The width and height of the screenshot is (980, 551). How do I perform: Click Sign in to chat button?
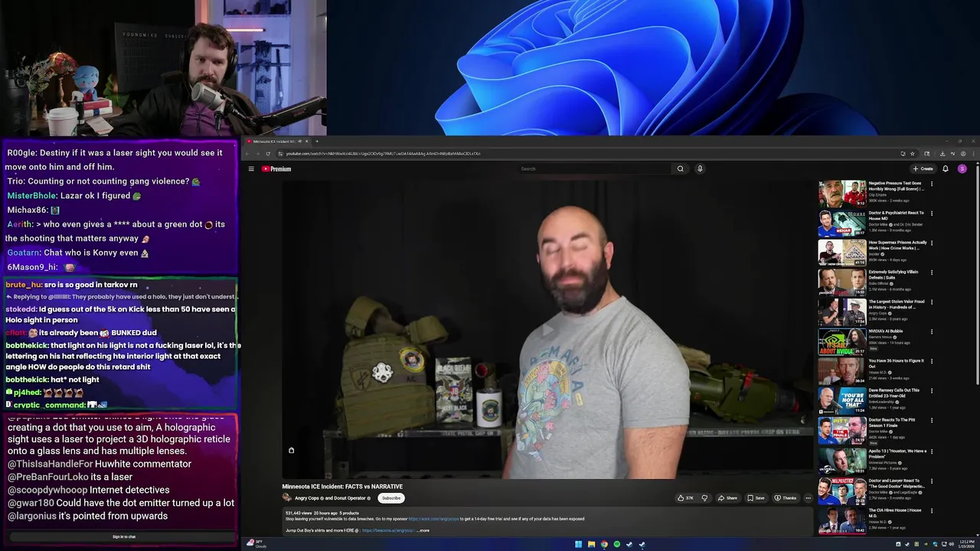124,536
